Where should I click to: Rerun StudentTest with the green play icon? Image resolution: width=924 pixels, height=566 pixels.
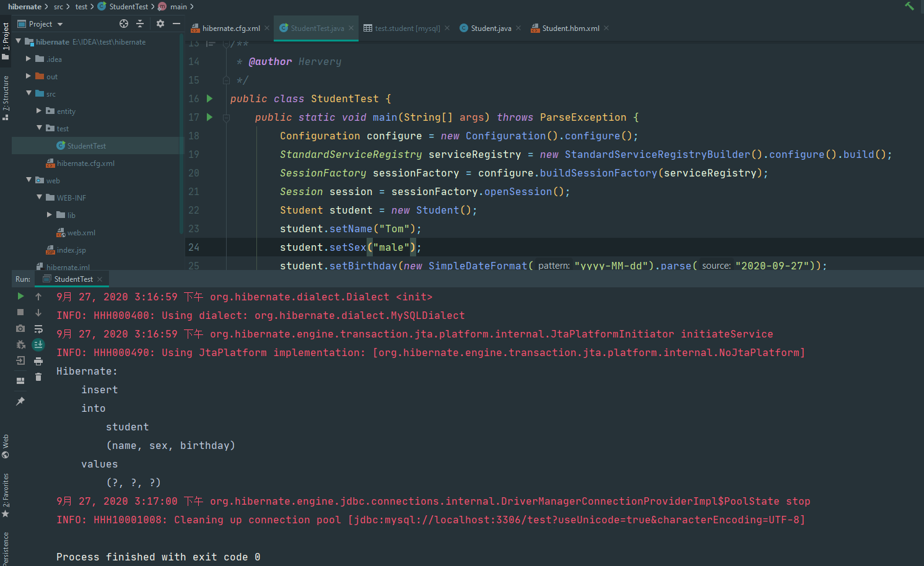[20, 296]
